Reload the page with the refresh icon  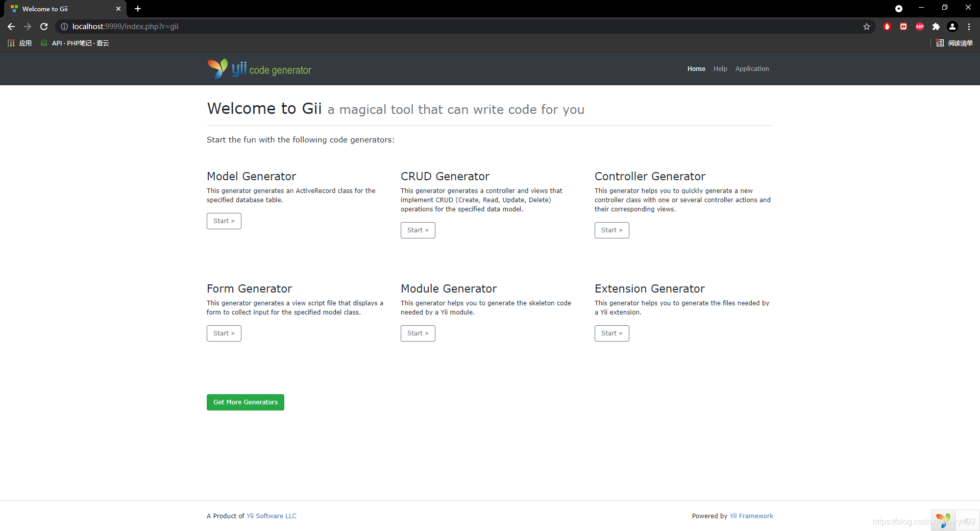44,27
